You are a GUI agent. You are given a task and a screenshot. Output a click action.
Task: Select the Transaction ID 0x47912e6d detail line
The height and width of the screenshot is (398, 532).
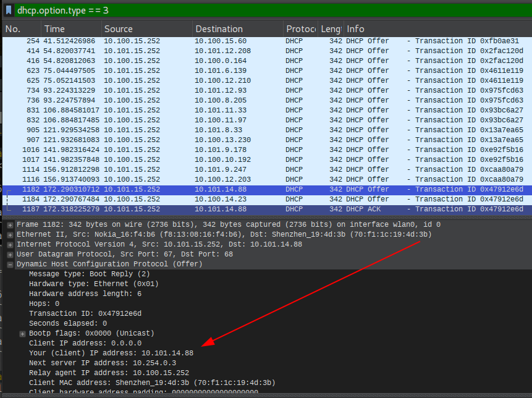[x=85, y=314]
